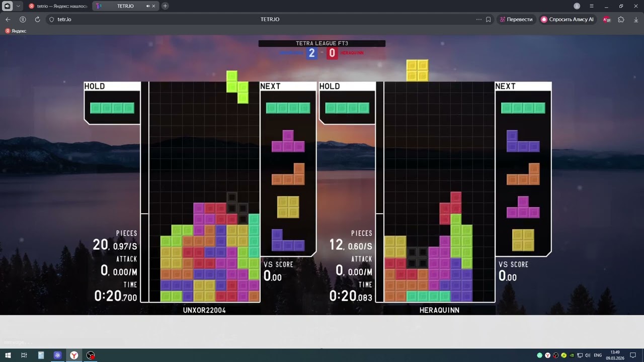
Task: Click the 0:20.083 time readout
Action: tap(351, 296)
